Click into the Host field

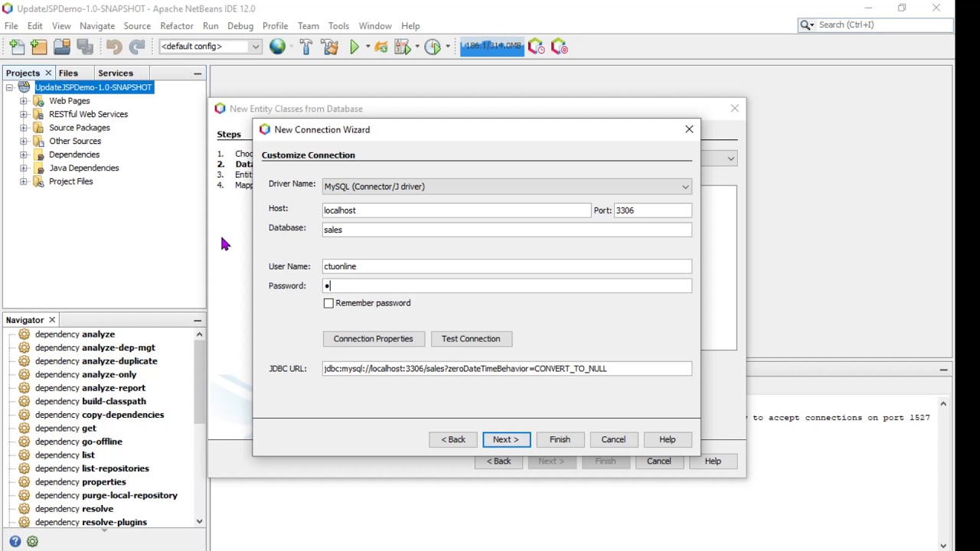(456, 210)
